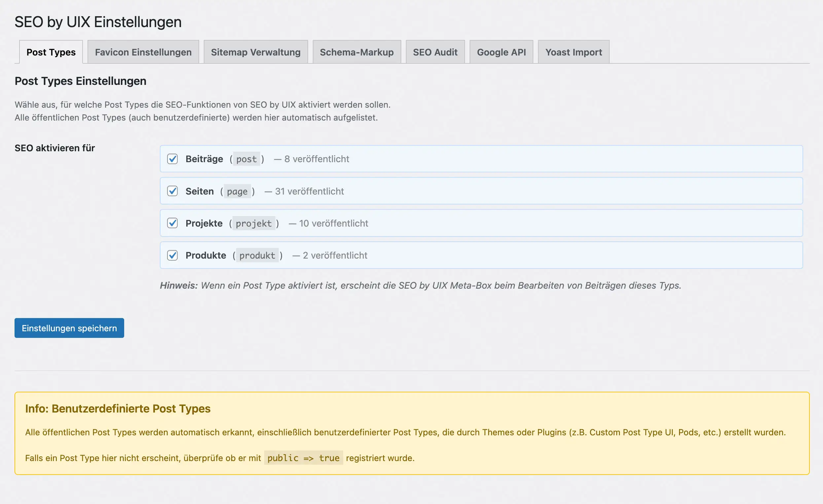Viewport: 823px width, 504px height.
Task: Uncheck the Beiträge post type checkbox
Action: 172,159
